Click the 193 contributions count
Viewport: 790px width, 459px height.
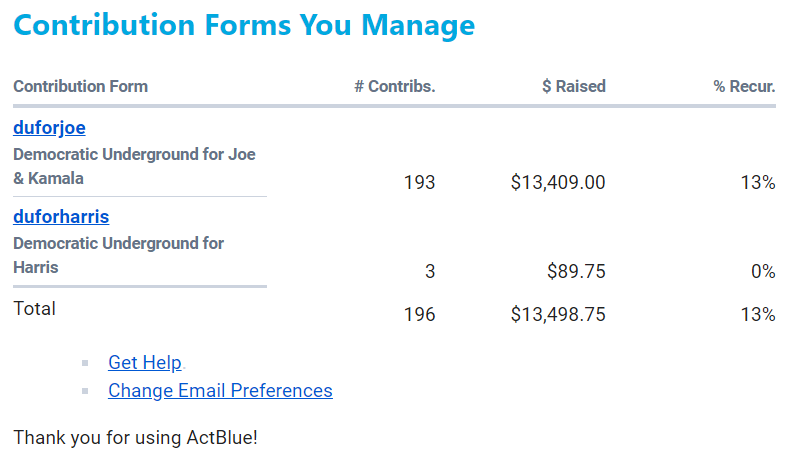(x=419, y=183)
